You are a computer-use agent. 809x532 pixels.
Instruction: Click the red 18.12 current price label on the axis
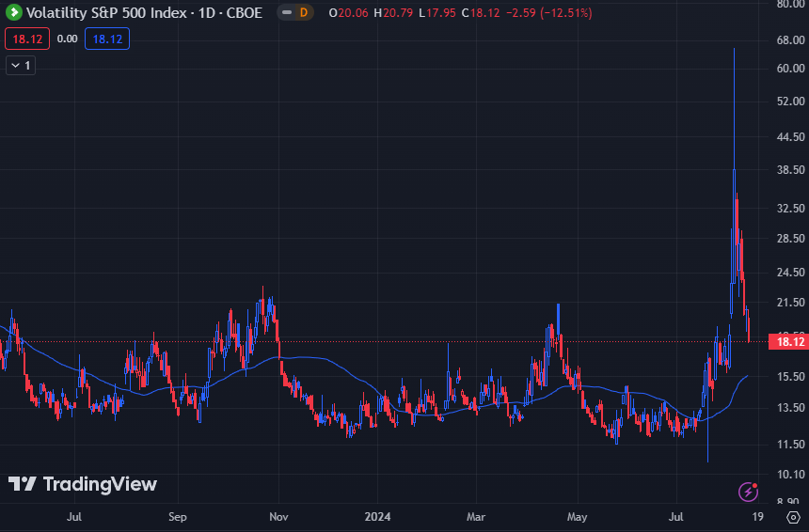tap(788, 342)
